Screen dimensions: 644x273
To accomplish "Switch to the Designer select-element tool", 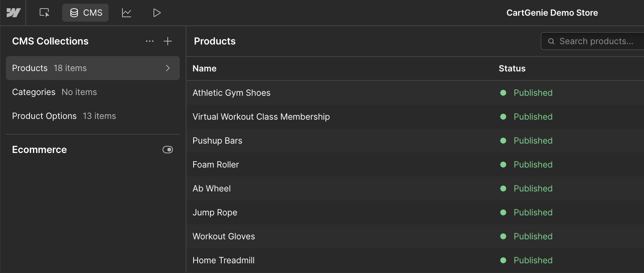I will coord(45,13).
